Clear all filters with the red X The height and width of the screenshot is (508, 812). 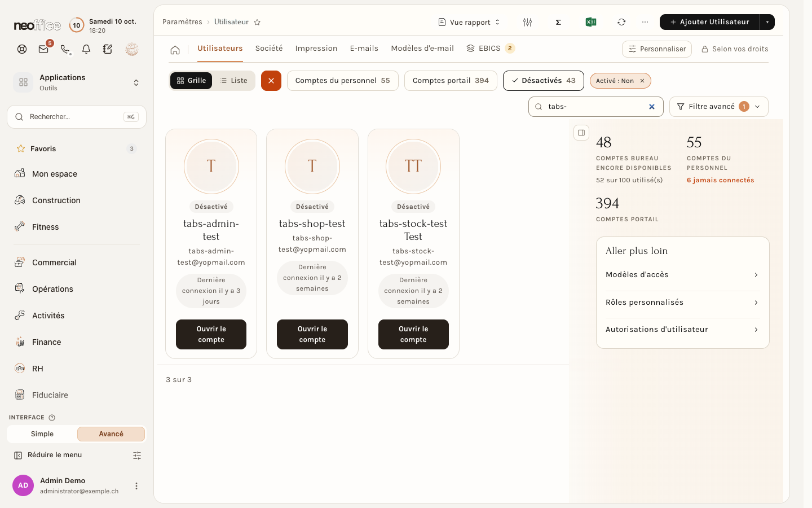271,81
